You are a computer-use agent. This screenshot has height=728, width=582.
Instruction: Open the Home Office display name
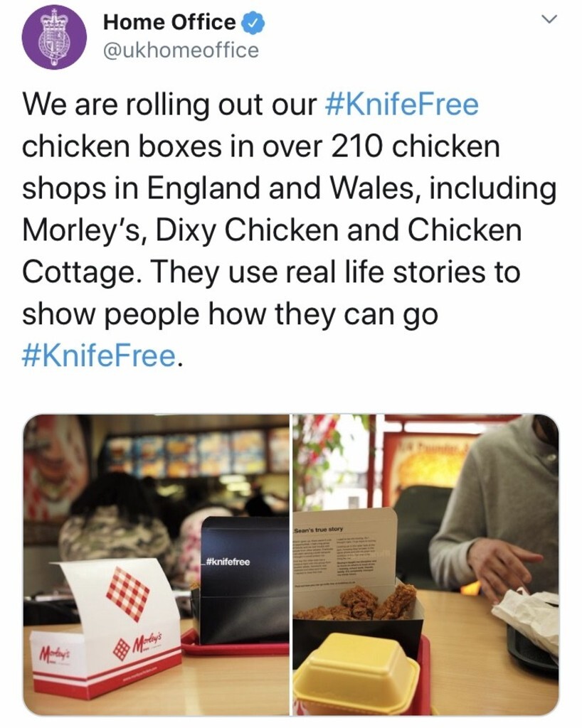pos(169,22)
